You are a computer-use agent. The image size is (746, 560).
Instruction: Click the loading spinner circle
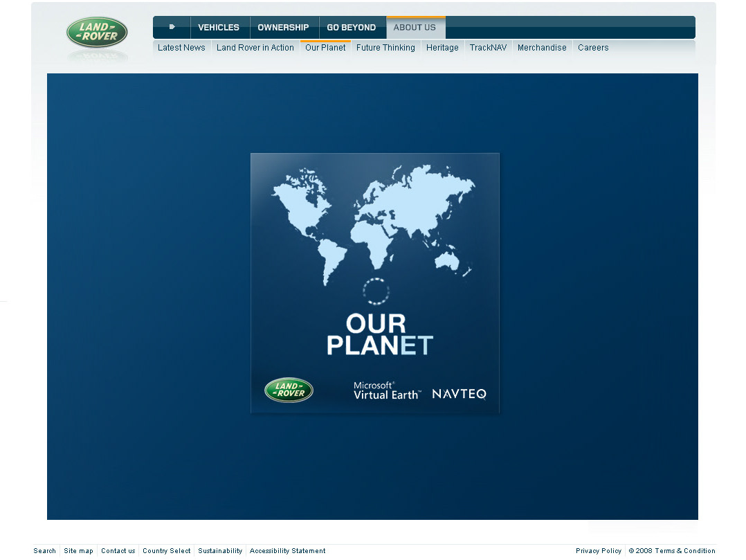[x=376, y=291]
